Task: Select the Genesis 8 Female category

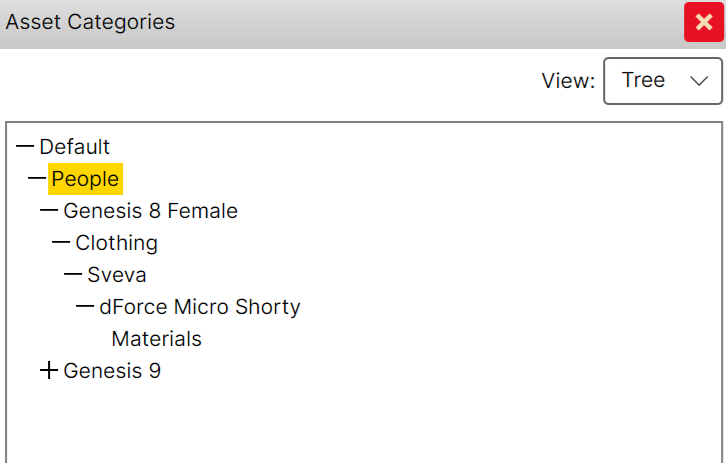Action: (150, 211)
